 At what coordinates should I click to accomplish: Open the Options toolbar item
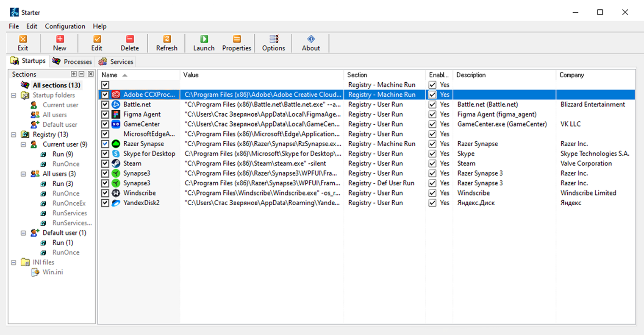click(274, 43)
